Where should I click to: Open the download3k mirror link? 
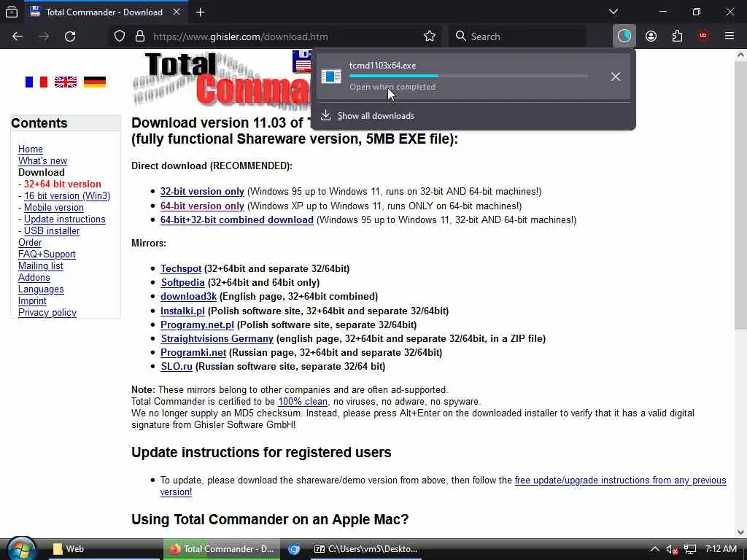point(188,296)
